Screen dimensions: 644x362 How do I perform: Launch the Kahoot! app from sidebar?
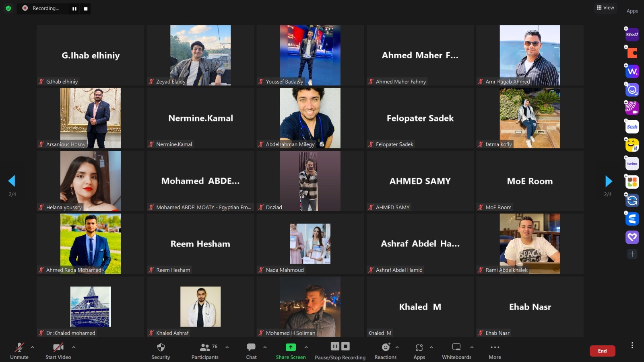pos(632,35)
